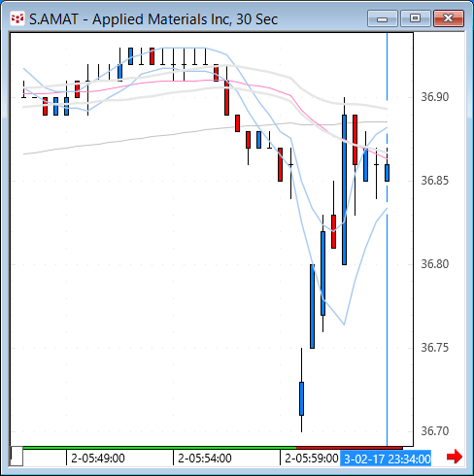The height and width of the screenshot is (476, 474).
Task: Click the white box at time axis left
Action: point(17,456)
